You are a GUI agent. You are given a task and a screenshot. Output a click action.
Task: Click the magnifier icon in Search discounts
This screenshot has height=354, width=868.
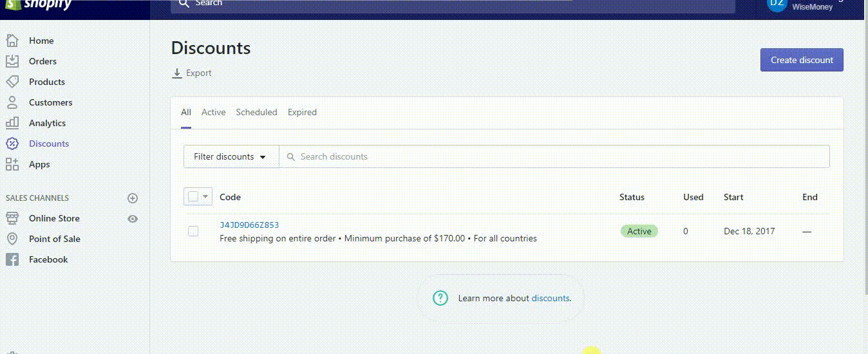(x=290, y=156)
